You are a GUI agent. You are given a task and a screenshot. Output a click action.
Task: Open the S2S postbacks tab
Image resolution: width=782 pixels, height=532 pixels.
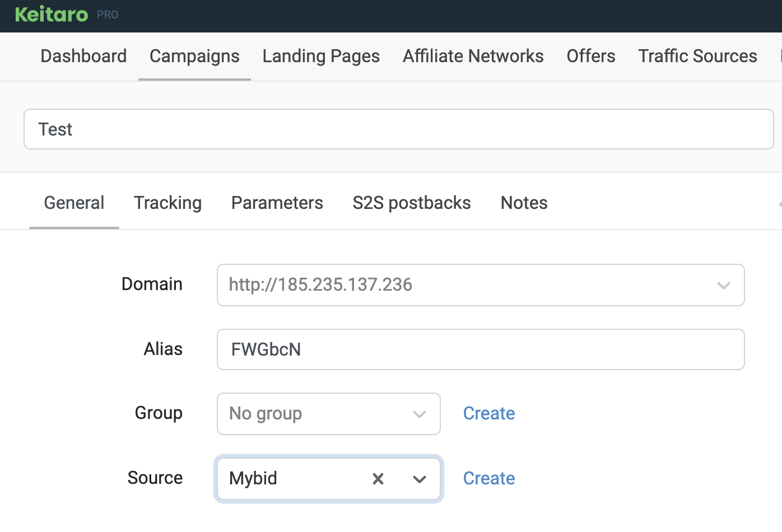[412, 203]
